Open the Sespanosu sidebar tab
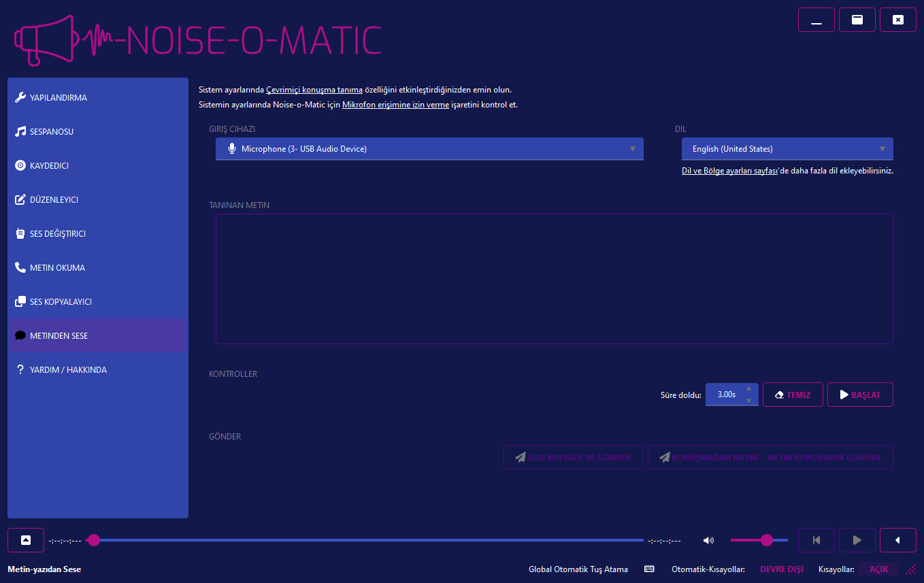The height and width of the screenshot is (583, 924). (52, 131)
